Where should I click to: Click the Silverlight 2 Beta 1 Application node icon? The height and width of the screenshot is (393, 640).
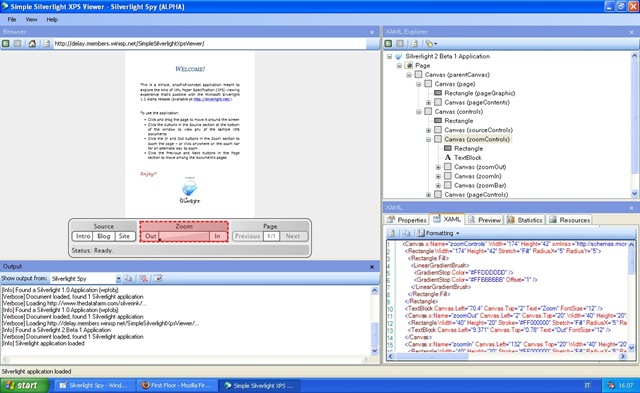pyautogui.click(x=399, y=56)
